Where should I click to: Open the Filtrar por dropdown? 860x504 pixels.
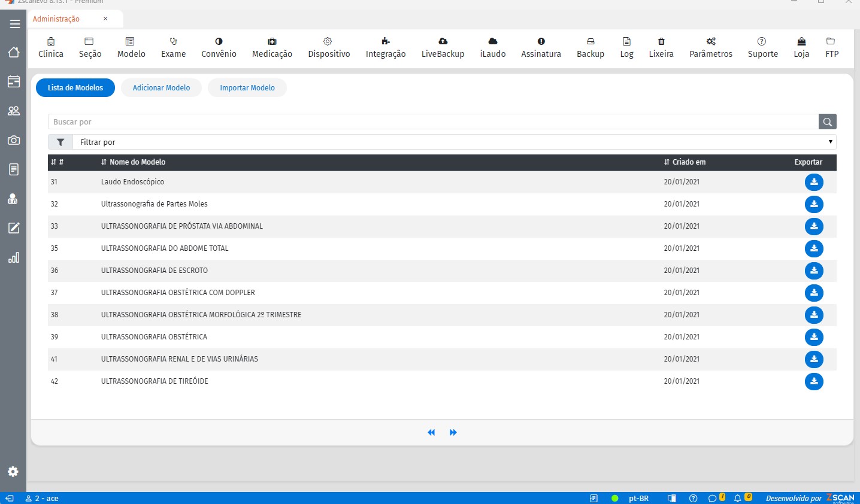(x=455, y=142)
